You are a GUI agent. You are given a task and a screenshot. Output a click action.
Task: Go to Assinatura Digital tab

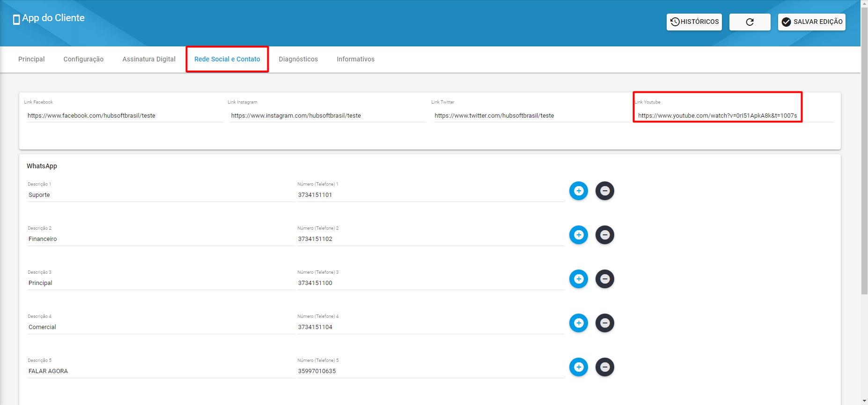coord(149,59)
